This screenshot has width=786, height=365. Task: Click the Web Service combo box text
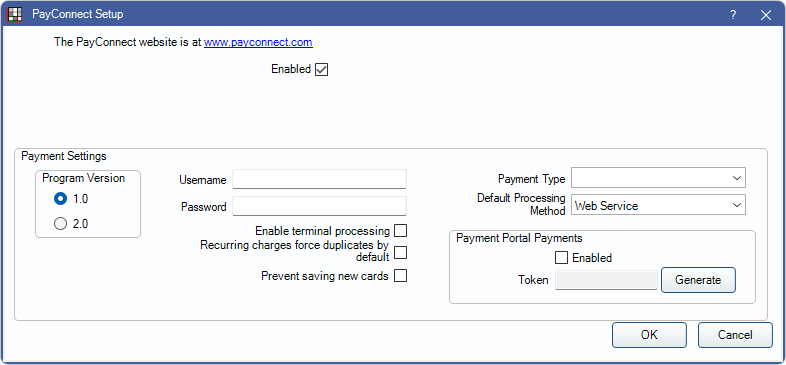(x=607, y=206)
